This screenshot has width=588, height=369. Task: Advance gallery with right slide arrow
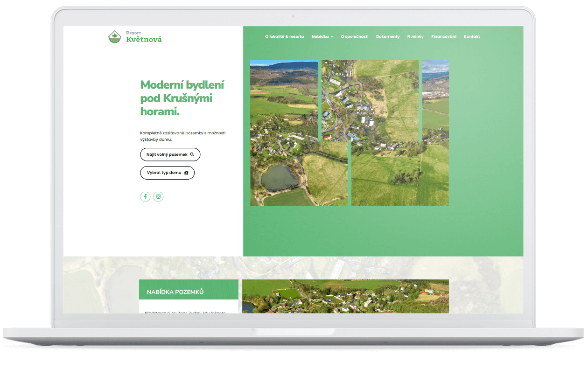tap(444, 133)
